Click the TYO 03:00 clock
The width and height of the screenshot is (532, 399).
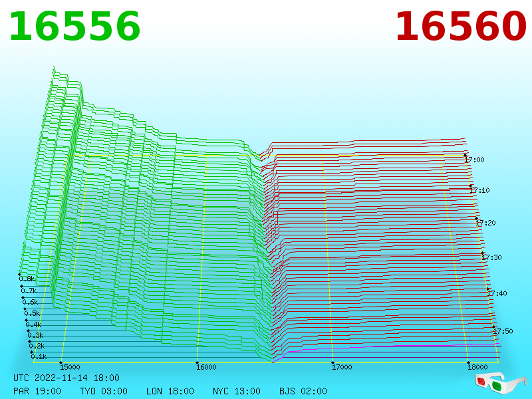pos(104,391)
